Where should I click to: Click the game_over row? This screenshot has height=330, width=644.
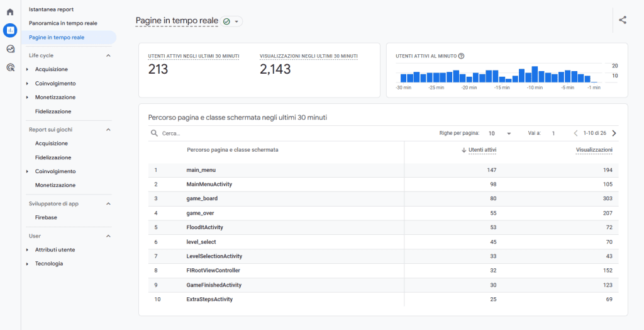(x=383, y=213)
